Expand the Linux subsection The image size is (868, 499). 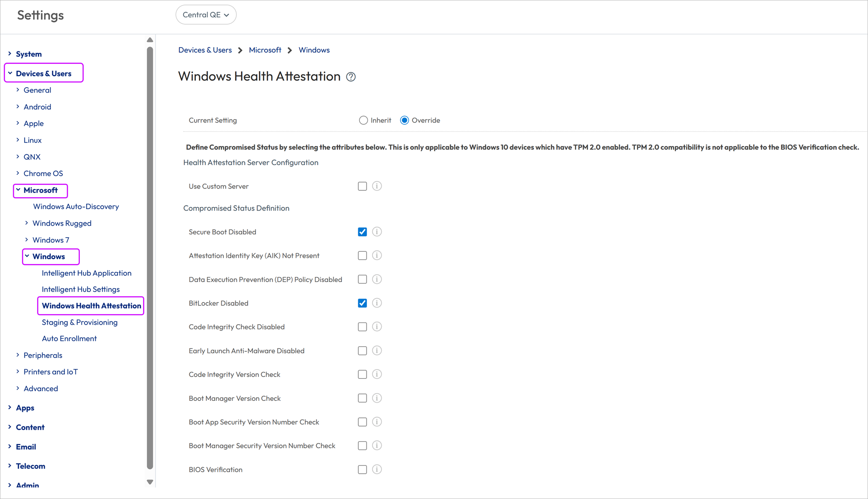[18, 140]
